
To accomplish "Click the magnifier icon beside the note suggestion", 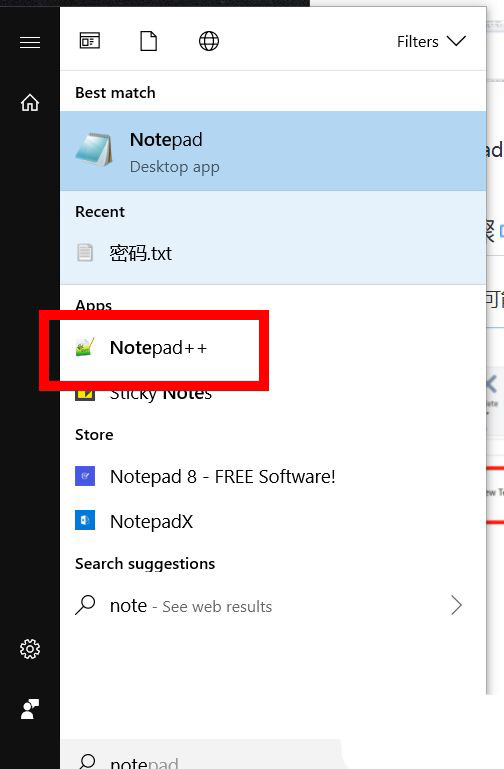I will [85, 605].
